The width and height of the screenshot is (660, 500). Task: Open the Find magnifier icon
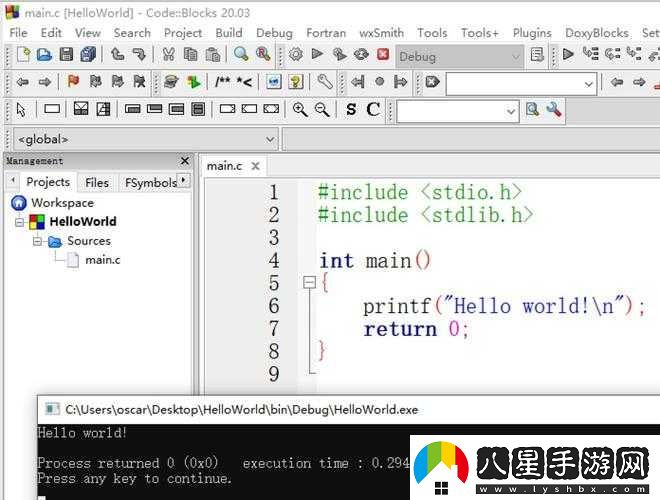pos(241,54)
